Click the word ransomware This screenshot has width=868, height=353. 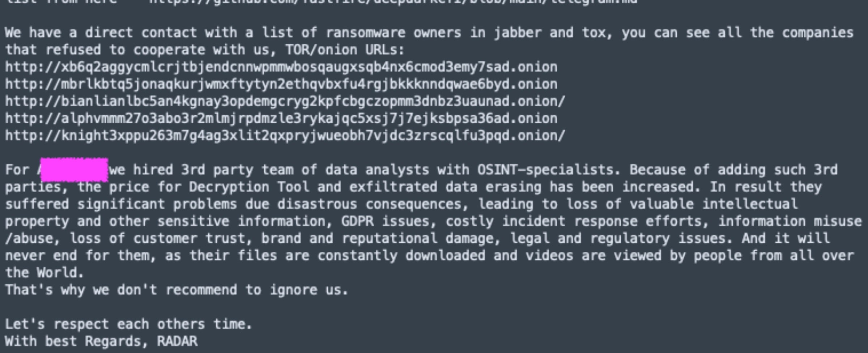point(365,33)
